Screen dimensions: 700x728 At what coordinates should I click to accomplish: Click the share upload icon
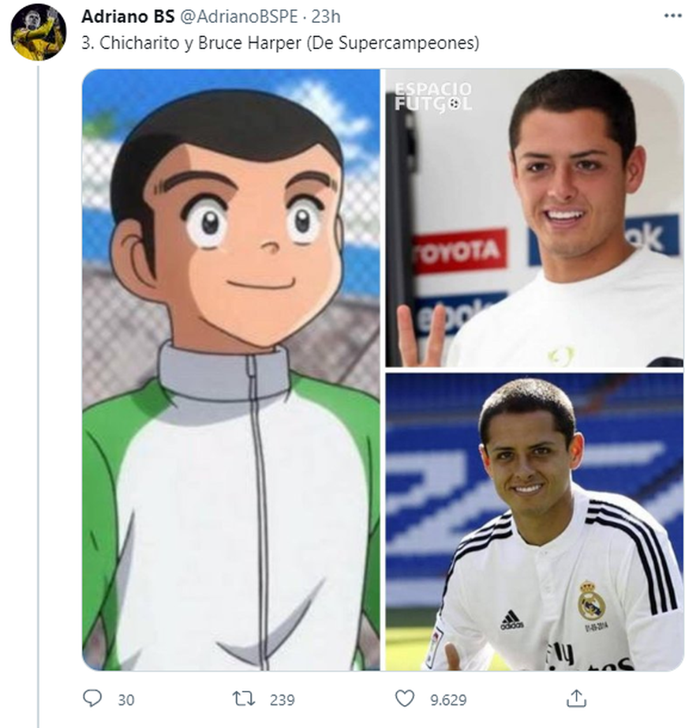coord(577,698)
